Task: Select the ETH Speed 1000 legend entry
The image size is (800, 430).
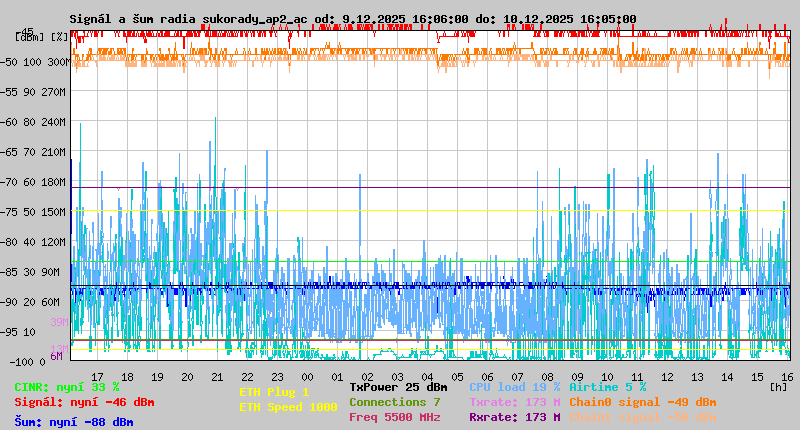Action: (x=288, y=407)
